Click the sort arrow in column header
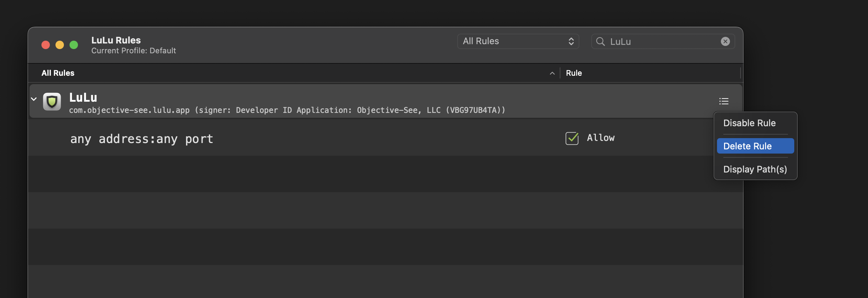868x298 pixels. pyautogui.click(x=552, y=73)
